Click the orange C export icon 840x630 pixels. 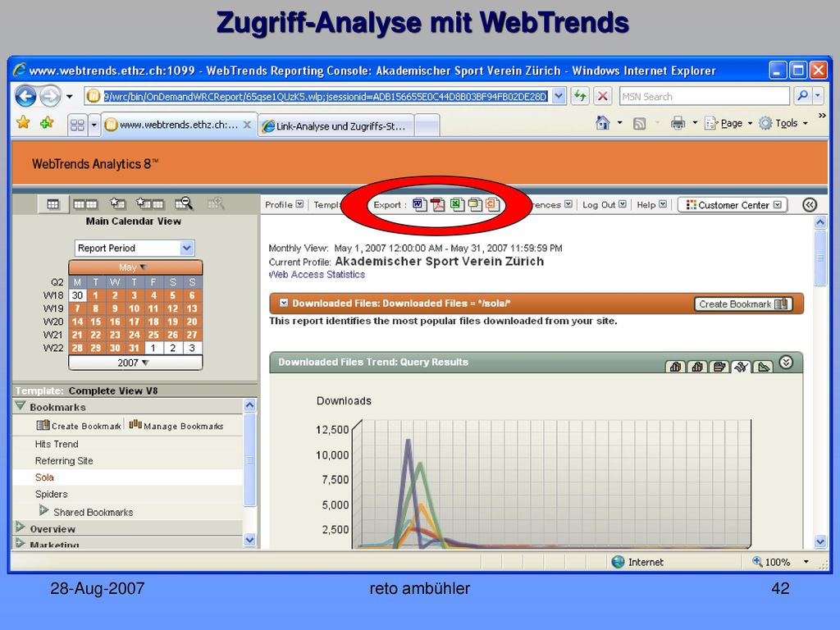point(492,204)
